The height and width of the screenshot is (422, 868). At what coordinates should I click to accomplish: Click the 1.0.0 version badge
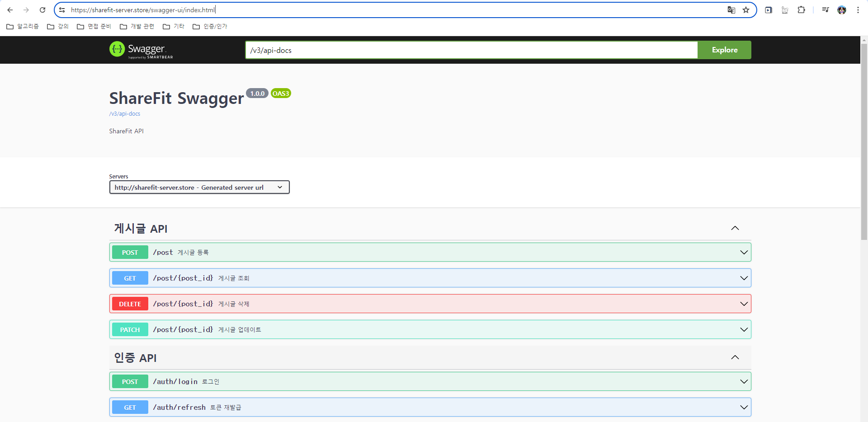click(x=257, y=94)
